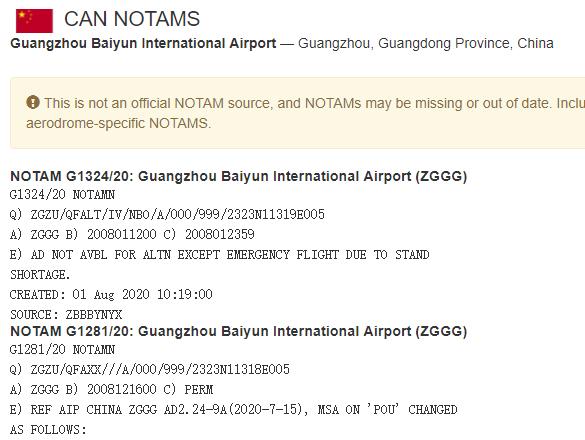This screenshot has width=585, height=440.
Task: Click the China flag icon
Action: coord(34,21)
